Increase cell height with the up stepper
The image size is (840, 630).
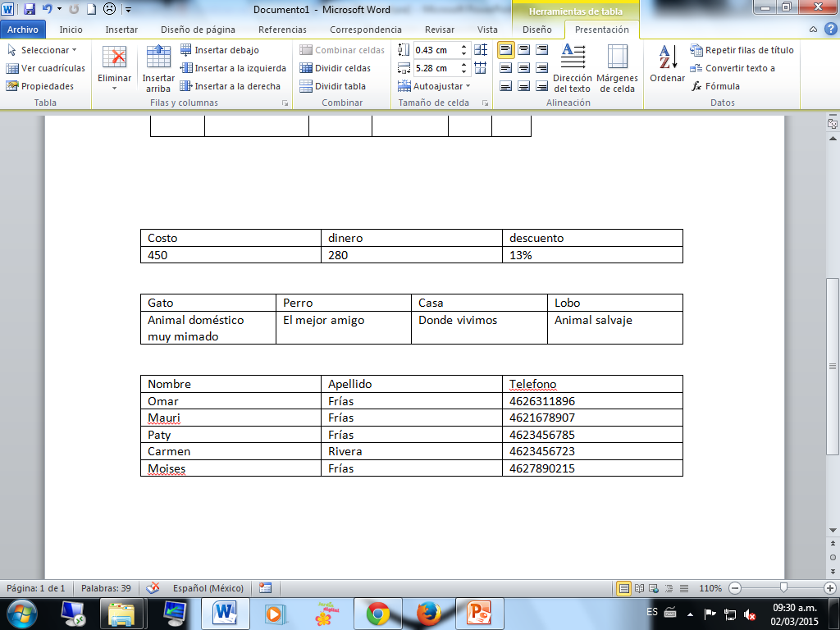pyautogui.click(x=463, y=45)
